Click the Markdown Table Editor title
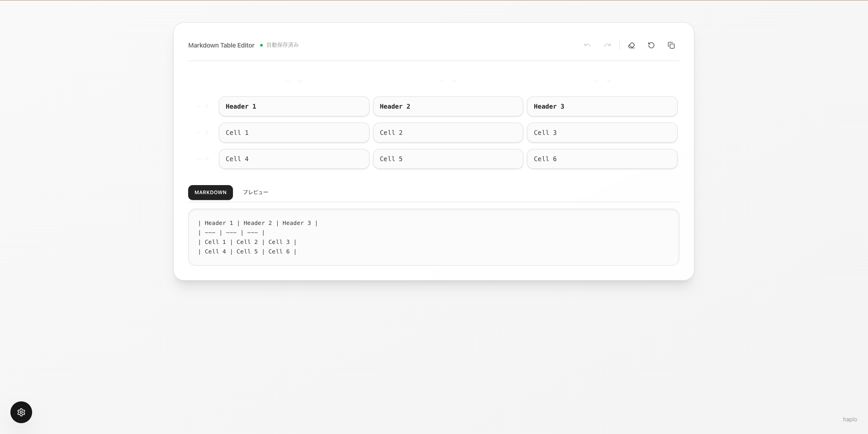 (x=221, y=45)
